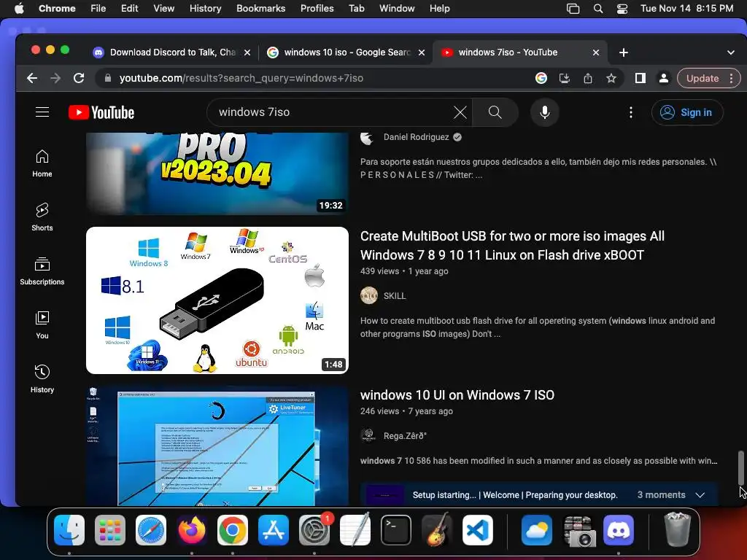Screen dimensions: 747x560
Task: Share this page via share icon
Action: click(588, 78)
